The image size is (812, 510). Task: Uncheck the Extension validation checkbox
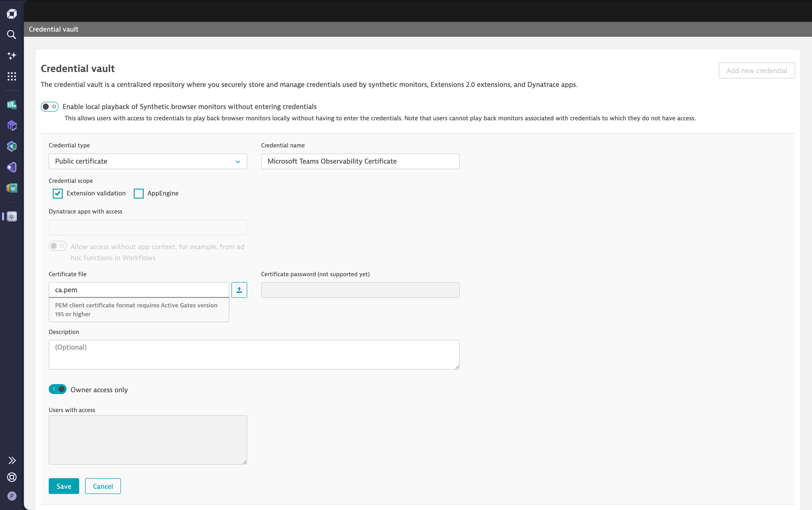(x=58, y=193)
